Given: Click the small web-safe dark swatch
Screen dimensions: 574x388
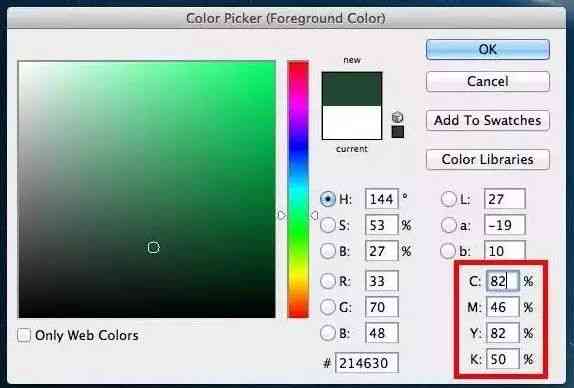Looking at the screenshot, I should point(398,132).
